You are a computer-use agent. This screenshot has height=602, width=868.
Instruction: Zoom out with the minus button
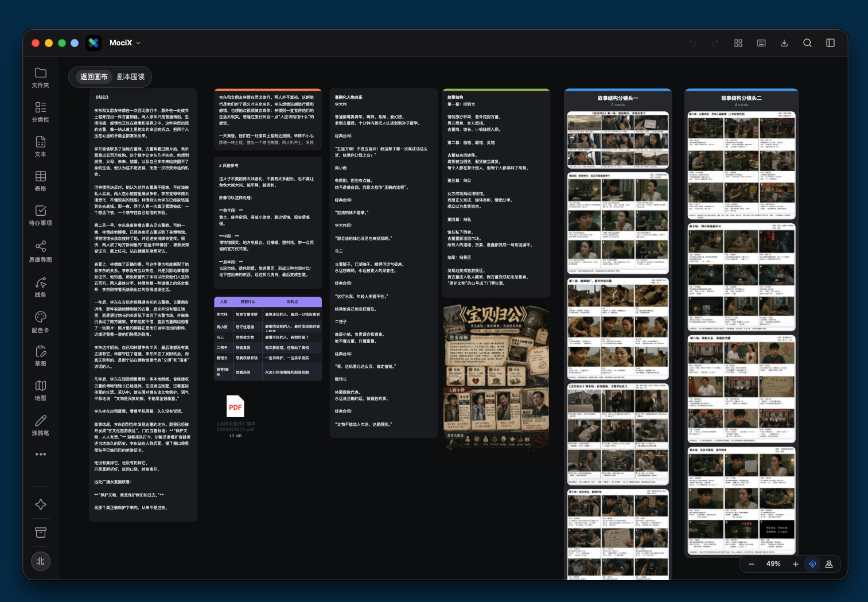[x=752, y=564]
